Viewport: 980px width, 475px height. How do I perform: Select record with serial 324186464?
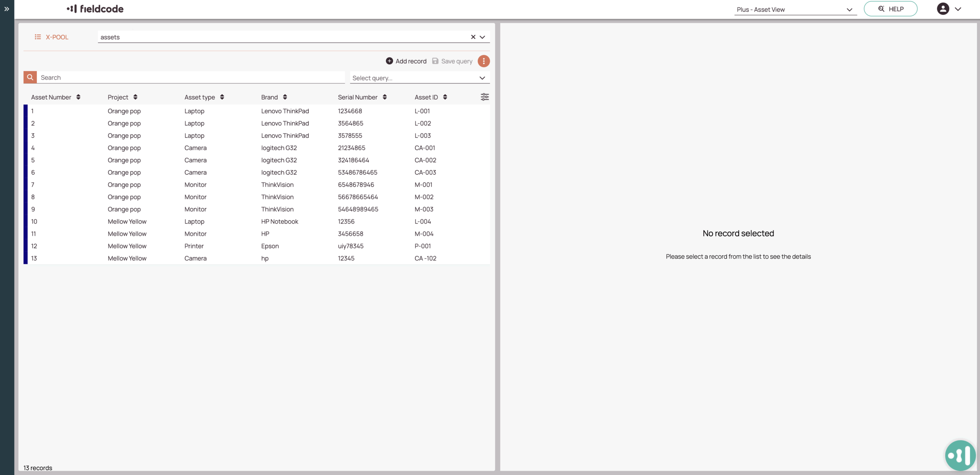click(x=256, y=160)
